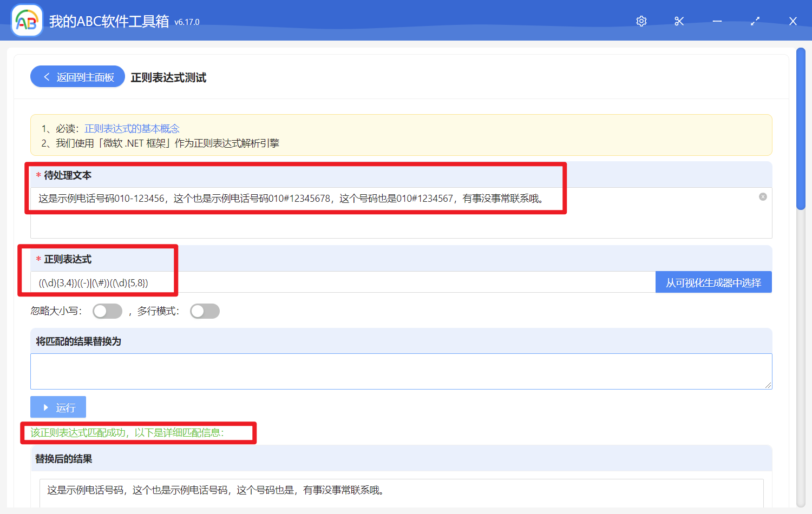Click the 运行 button
The height and width of the screenshot is (514, 812).
(58, 407)
